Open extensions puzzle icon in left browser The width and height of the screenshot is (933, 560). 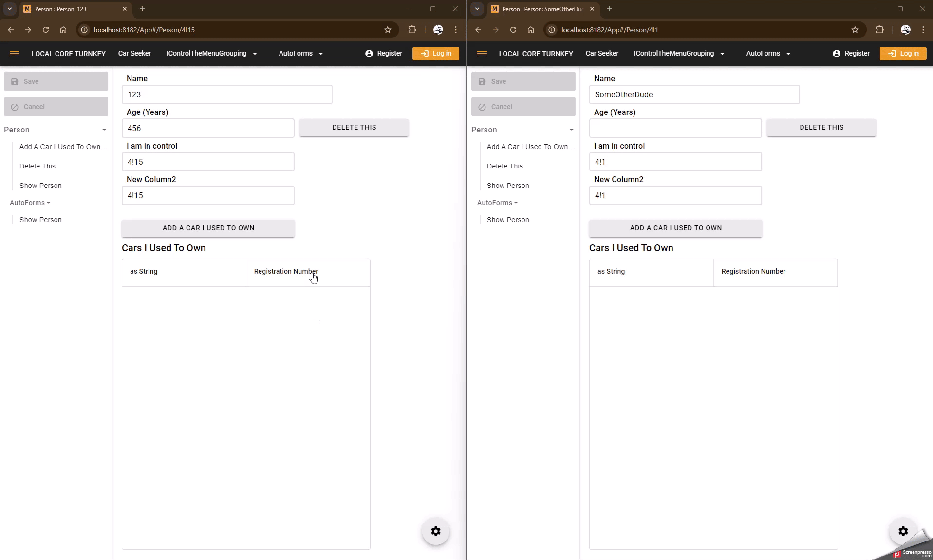click(412, 30)
